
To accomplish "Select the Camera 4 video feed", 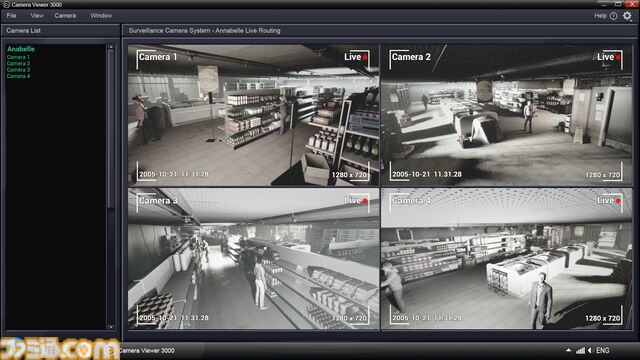I will (x=507, y=259).
